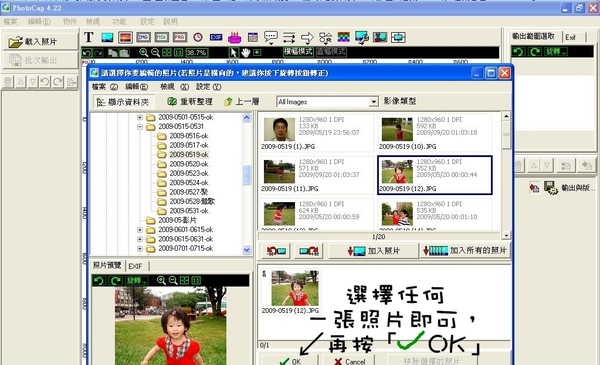Click the 上一層 up one level button

242,101
